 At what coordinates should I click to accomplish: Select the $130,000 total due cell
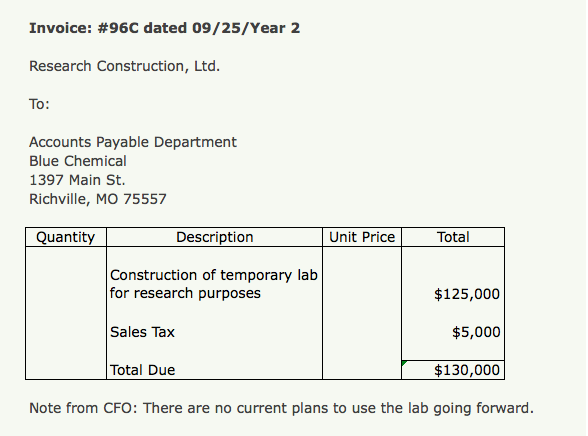coord(453,370)
